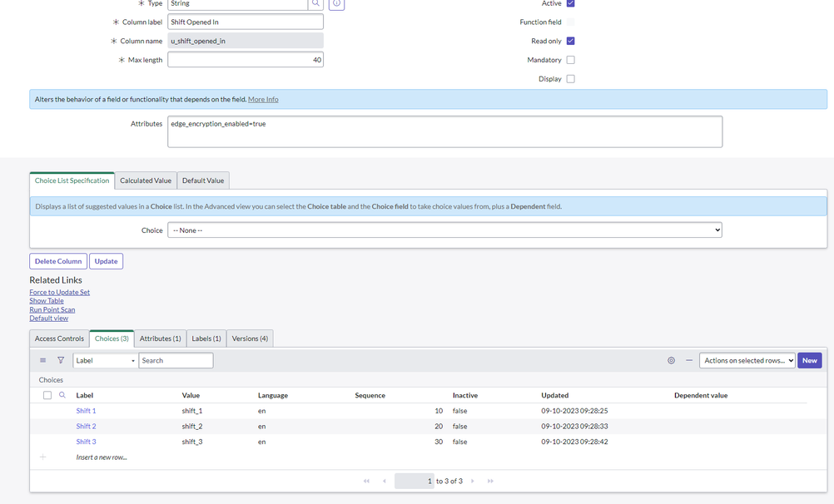Click Force to Update Set link
Image resolution: width=834 pixels, height=504 pixels.
[x=60, y=293]
